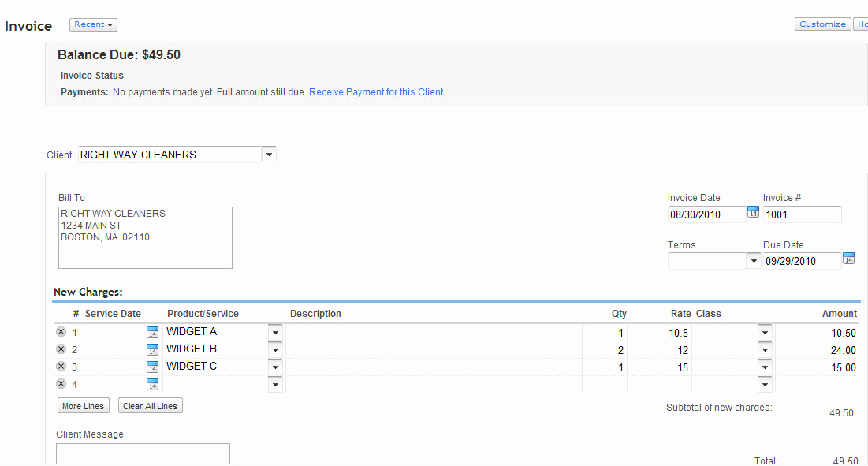Expand the Client dropdown arrow
The width and height of the screenshot is (868, 466).
269,155
